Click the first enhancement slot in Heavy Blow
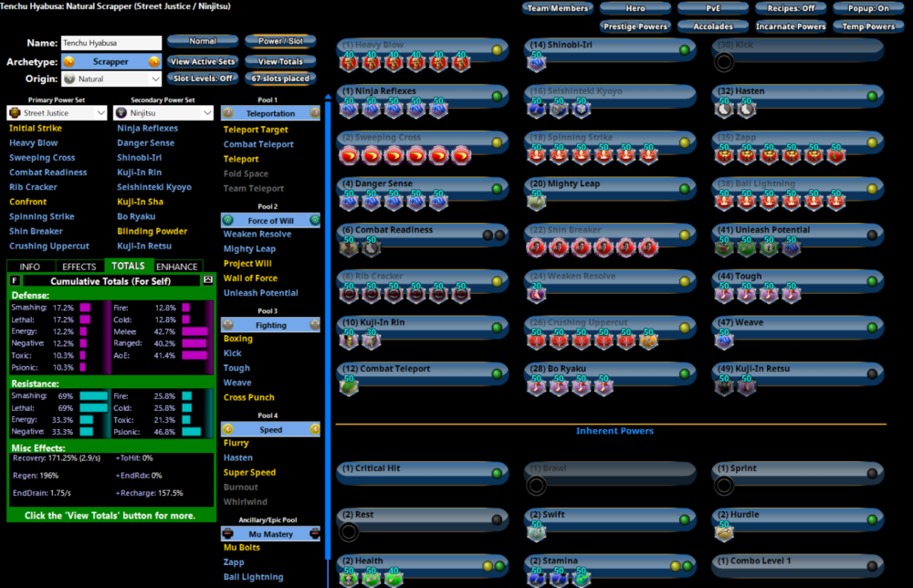The width and height of the screenshot is (913, 588). click(349, 62)
